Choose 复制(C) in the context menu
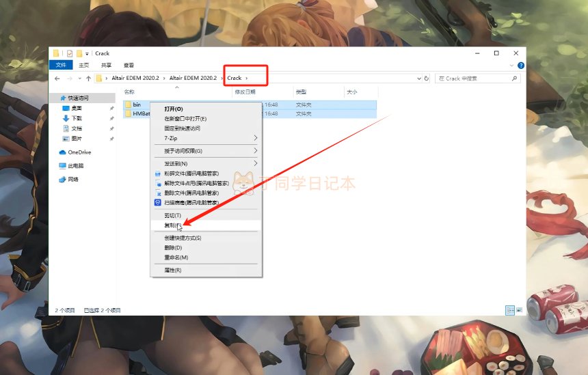This screenshot has width=588, height=375. click(x=206, y=225)
